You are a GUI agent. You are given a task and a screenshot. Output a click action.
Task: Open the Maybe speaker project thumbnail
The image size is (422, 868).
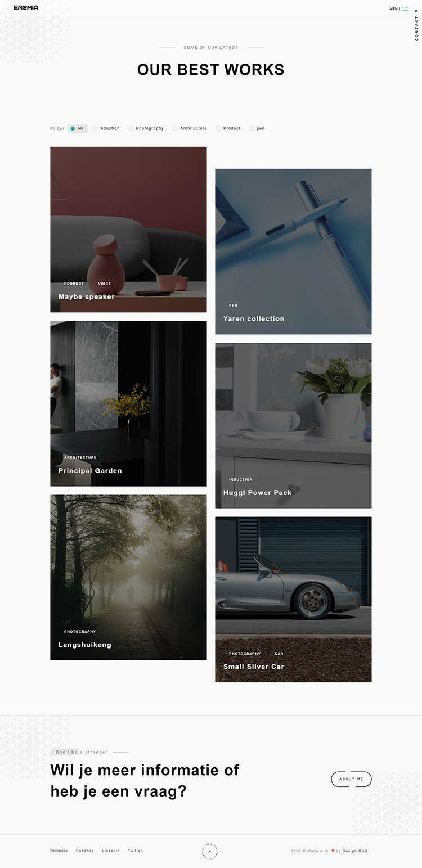[x=128, y=230]
